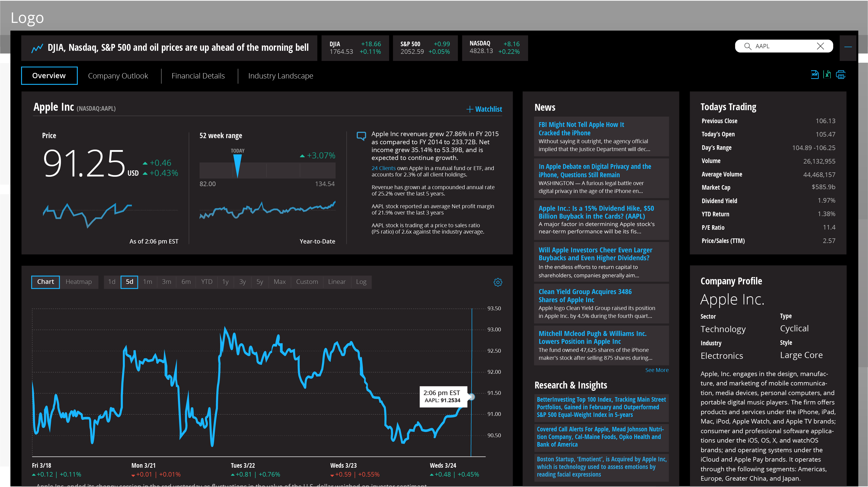Open Boston Startup Emotient insight
Screen dimensions: 868x487
(601, 467)
